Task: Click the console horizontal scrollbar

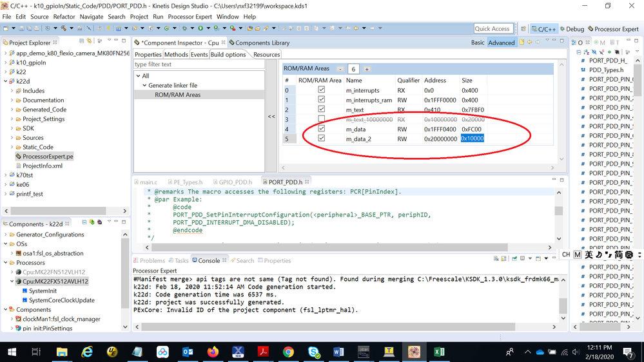Action: click(x=328, y=327)
